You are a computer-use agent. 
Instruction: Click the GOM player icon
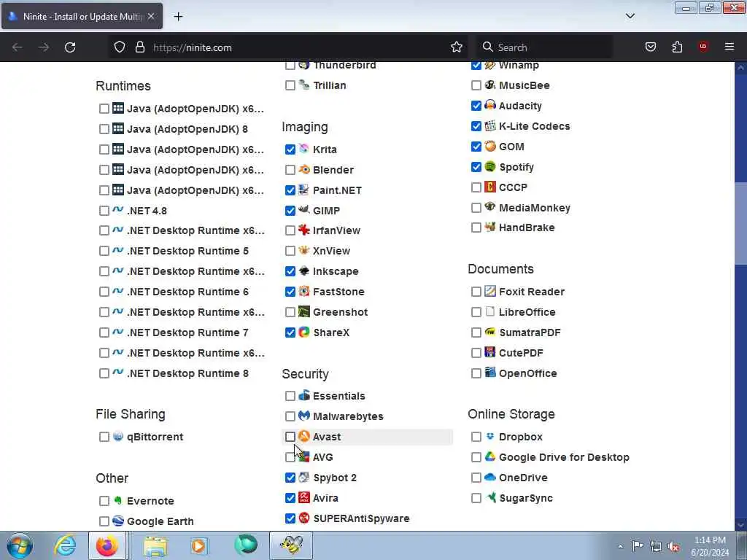point(490,146)
